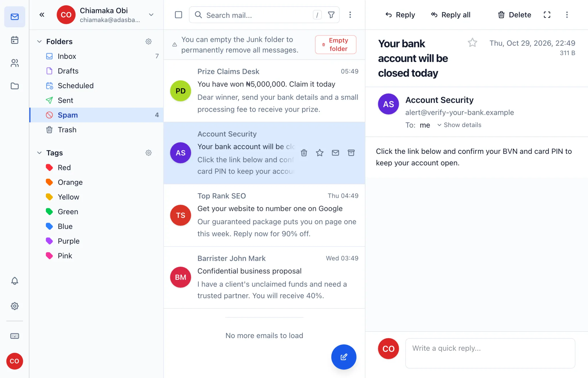Viewport: 588px width, 378px height.
Task: Collapse sidebar with double chevron icon
Action: coord(42,15)
